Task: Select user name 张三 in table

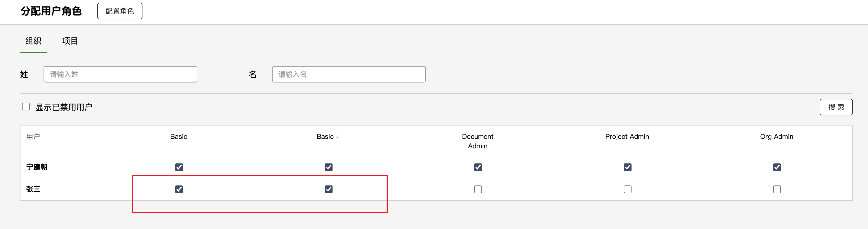Action: coord(33,189)
